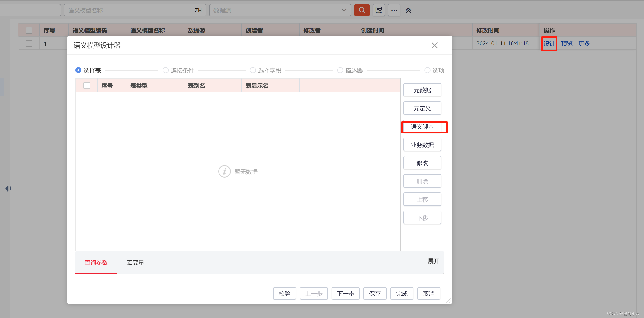This screenshot has width=644, height=318.
Task: Collapse left sidebar with arrow handle
Action: pyautogui.click(x=8, y=188)
